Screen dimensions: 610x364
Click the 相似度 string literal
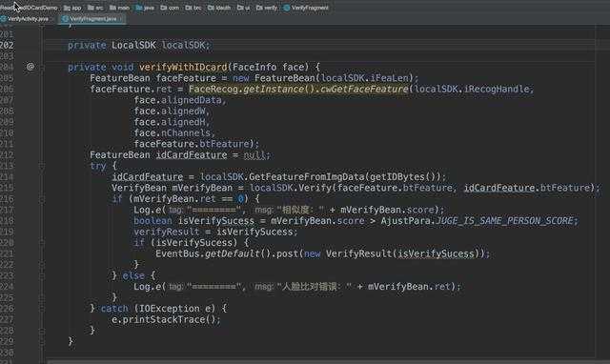point(300,210)
